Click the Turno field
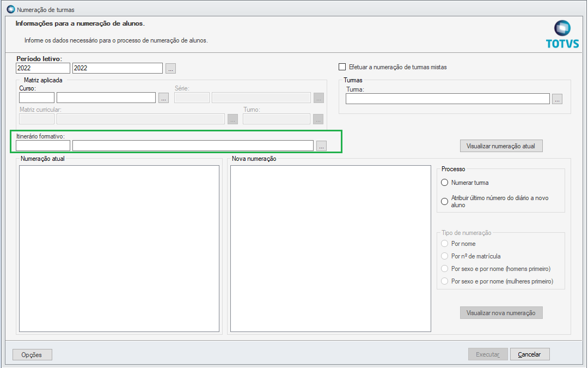This screenshot has width=588, height=368. (277, 119)
